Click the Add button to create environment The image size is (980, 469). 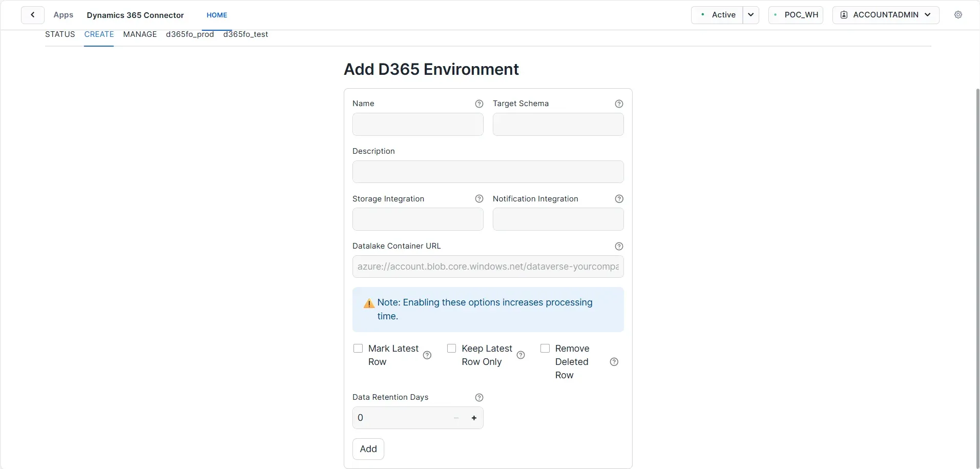pos(368,449)
